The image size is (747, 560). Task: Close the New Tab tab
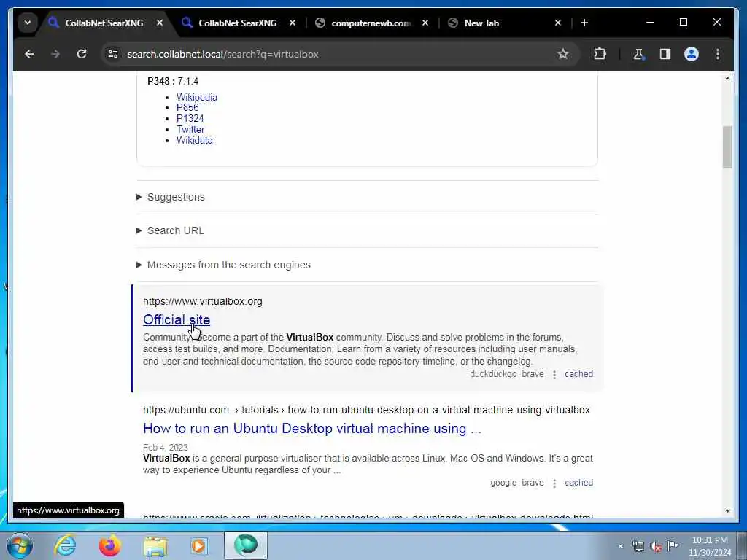[x=558, y=23]
